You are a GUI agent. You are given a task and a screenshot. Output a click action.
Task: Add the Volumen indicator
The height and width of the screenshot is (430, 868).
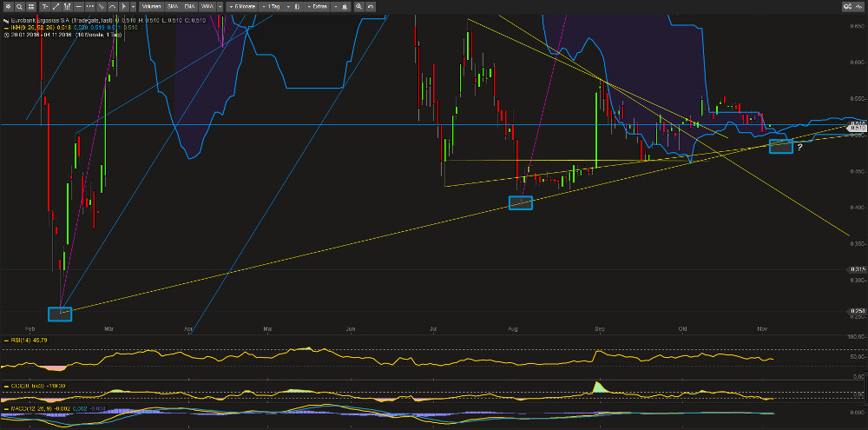click(151, 7)
